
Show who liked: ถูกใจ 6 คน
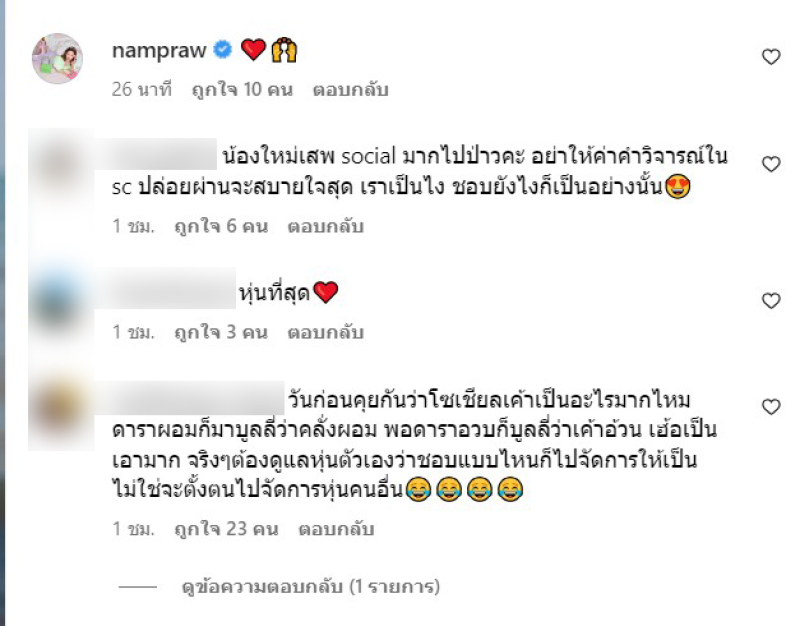tap(221, 226)
